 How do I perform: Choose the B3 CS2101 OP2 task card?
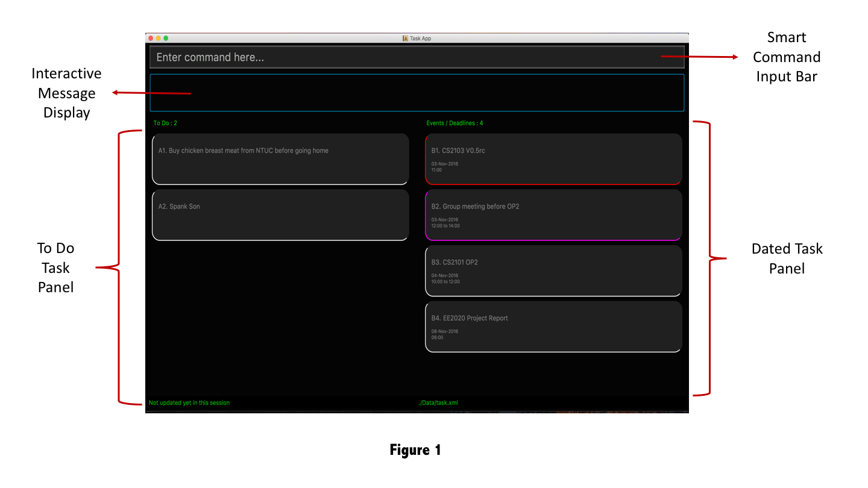coord(553,271)
